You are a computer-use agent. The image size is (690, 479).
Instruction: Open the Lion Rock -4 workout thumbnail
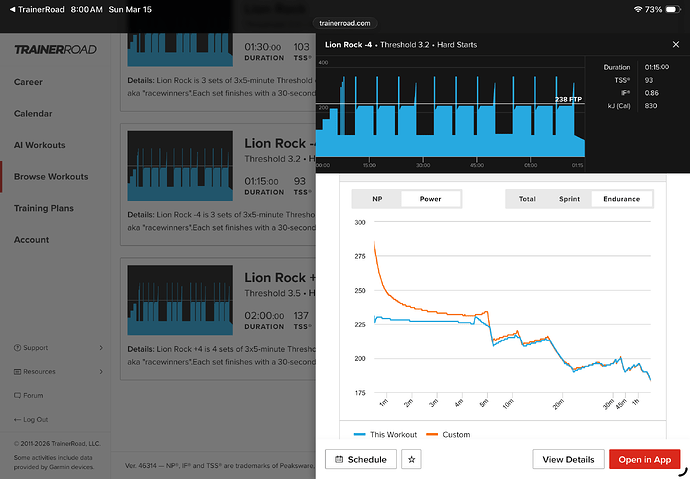180,166
